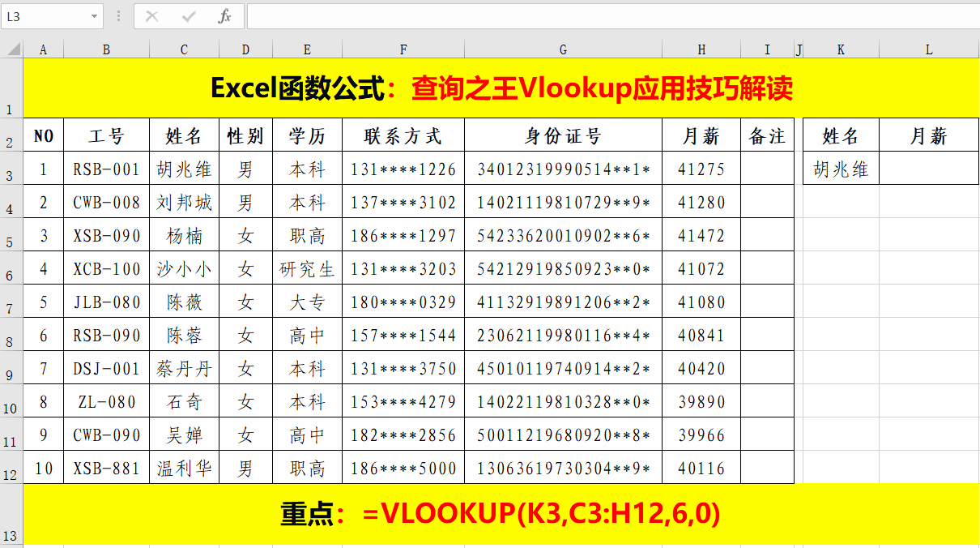Click cell XCB-100
980x548 pixels.
[107, 268]
